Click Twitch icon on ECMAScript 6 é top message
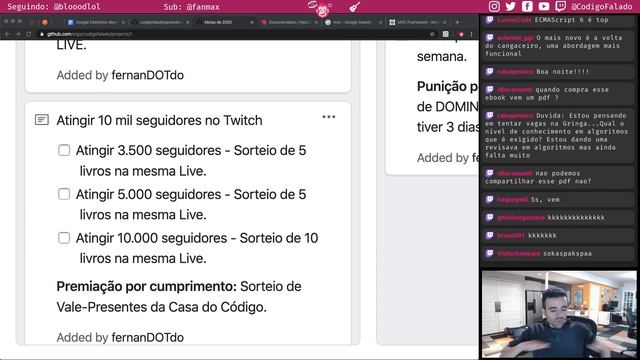Image resolution: width=640 pixels, height=360 pixels. pos(489,20)
